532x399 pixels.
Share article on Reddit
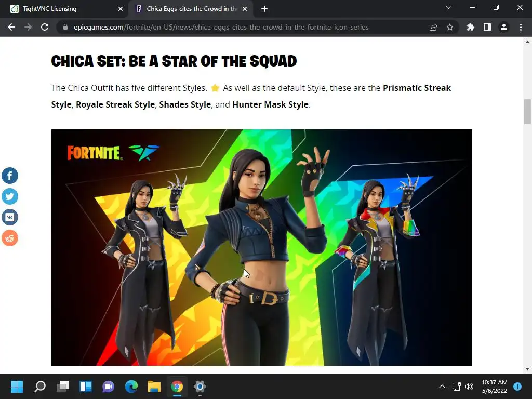(10, 238)
